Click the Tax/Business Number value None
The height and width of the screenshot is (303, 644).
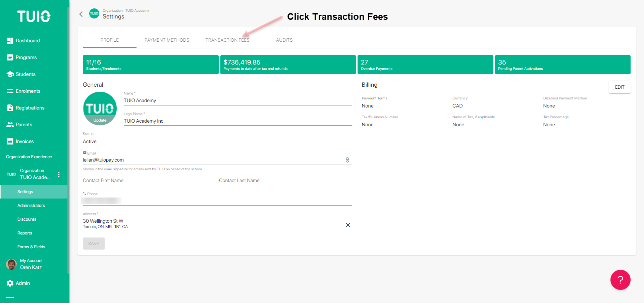368,125
